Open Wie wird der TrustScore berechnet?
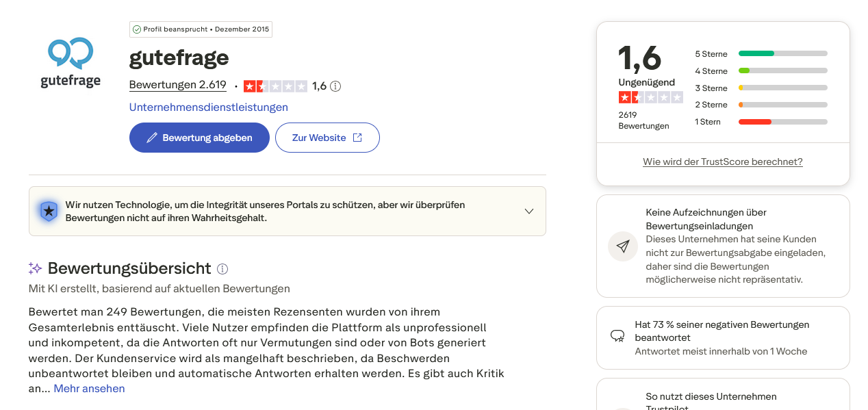Screen dimensions: 868x410 coord(723,162)
